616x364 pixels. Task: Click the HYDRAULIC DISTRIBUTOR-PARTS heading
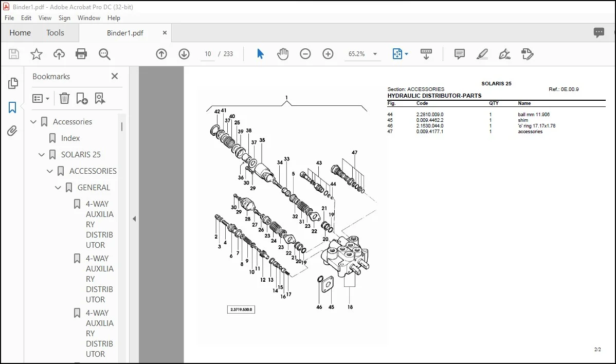pyautogui.click(x=434, y=96)
